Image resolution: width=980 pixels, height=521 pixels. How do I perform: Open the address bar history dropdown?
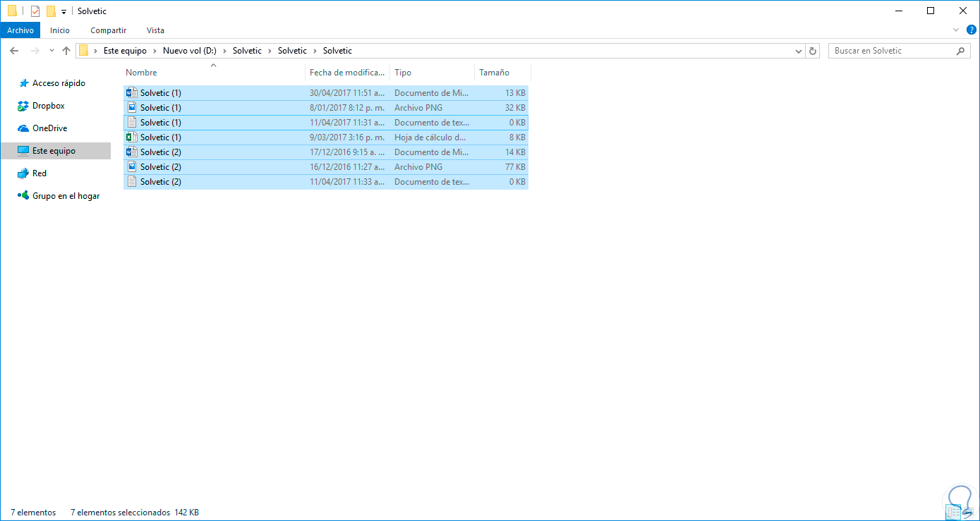pos(799,51)
